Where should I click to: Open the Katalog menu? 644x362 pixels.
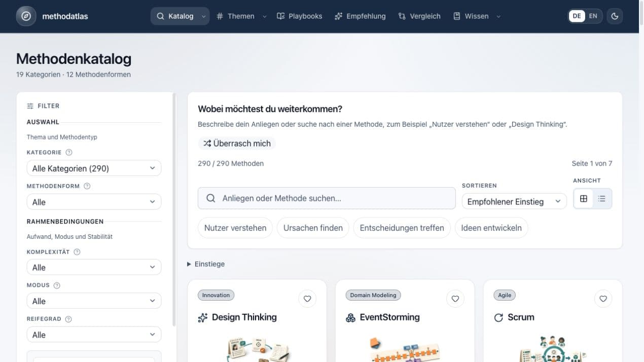(180, 16)
